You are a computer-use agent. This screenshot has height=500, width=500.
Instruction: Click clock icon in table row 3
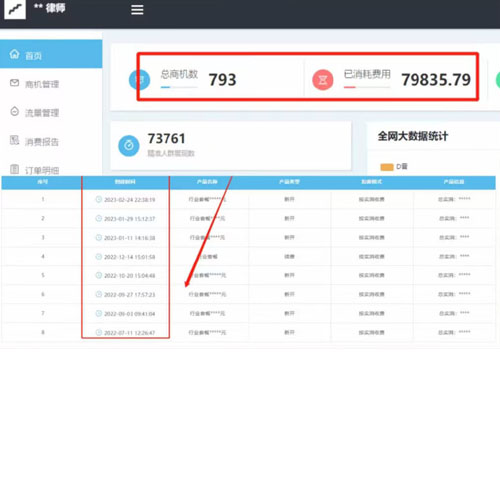(99, 237)
